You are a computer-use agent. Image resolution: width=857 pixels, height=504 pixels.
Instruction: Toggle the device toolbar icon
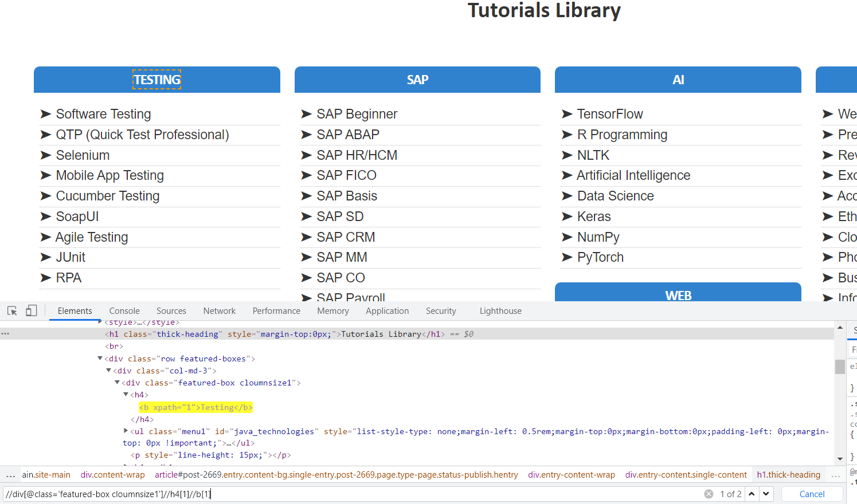point(32,310)
